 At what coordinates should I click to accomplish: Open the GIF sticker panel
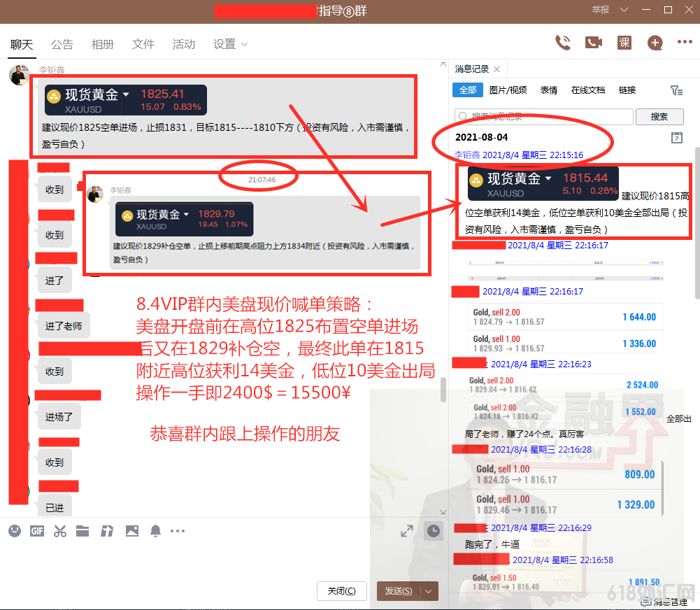tap(37, 531)
